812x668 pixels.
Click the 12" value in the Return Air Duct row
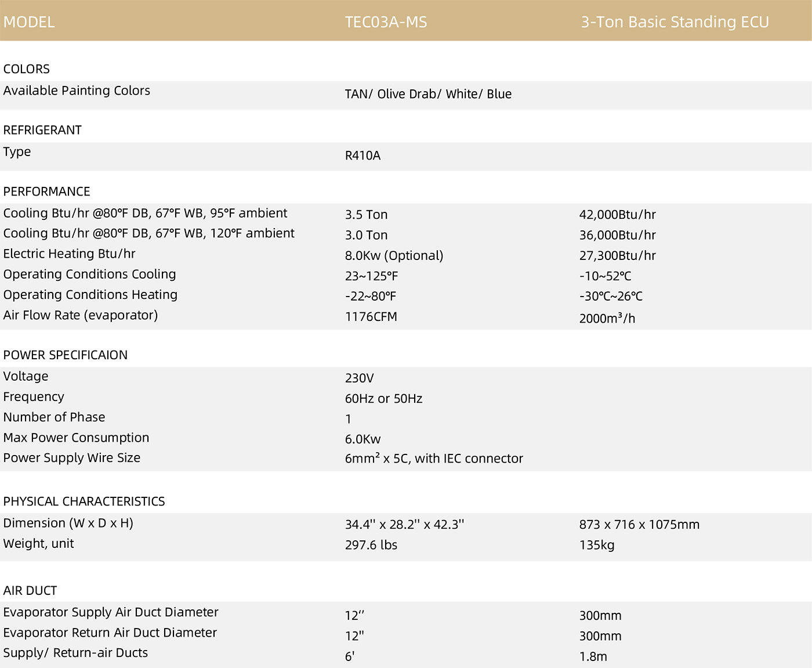click(354, 636)
